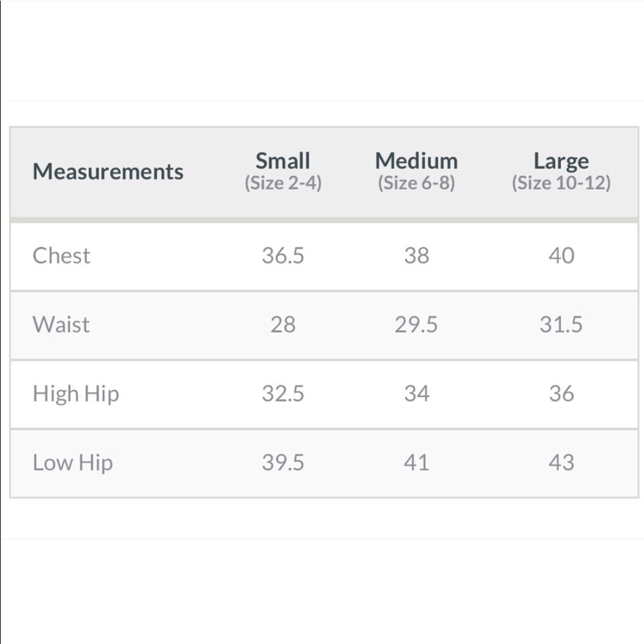Choose the Small low hip value 39.5
Viewport: 644px width, 644px height.
pyautogui.click(x=283, y=462)
